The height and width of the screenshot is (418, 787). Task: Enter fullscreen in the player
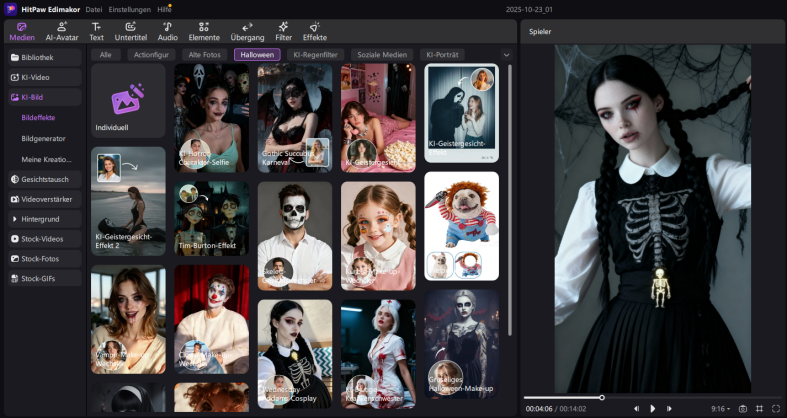[775, 408]
